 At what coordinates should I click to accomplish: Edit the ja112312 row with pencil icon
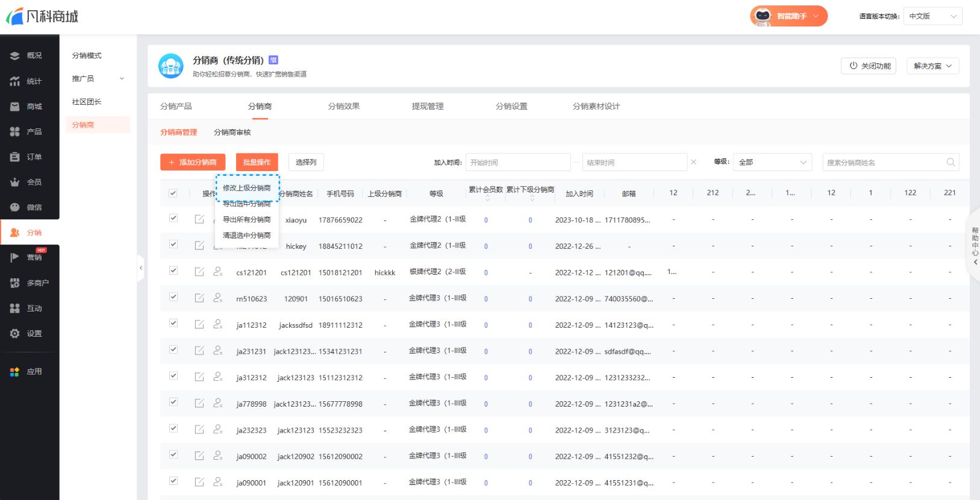199,324
